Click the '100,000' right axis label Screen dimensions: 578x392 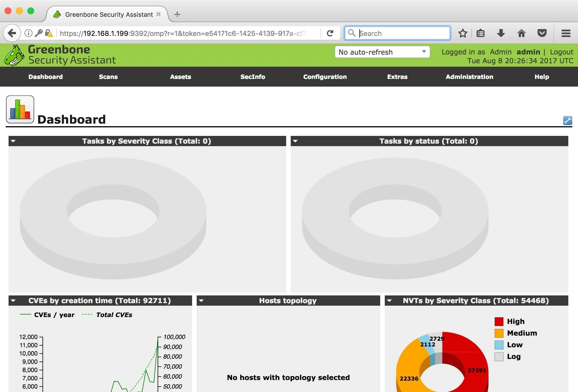tap(174, 337)
